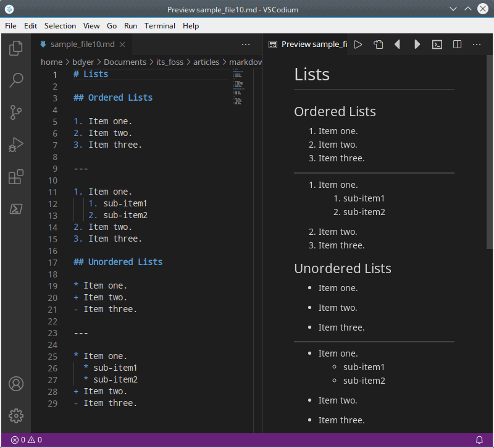Open the preview pane's ellipsis menu
The height and width of the screenshot is (448, 494).
[x=476, y=44]
